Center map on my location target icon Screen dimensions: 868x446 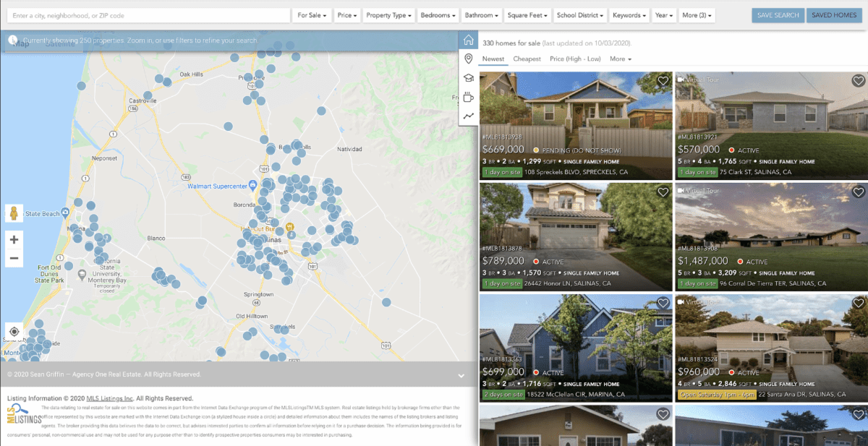click(14, 331)
